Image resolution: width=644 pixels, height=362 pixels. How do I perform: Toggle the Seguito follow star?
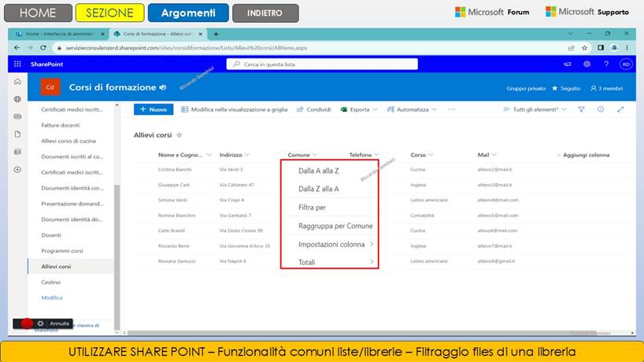pyautogui.click(x=555, y=88)
